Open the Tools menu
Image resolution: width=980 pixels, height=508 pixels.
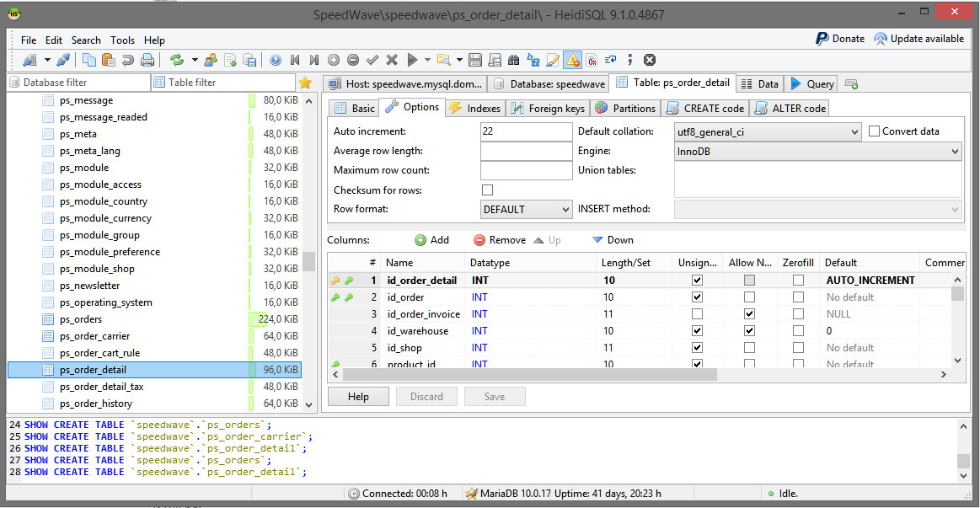point(122,40)
